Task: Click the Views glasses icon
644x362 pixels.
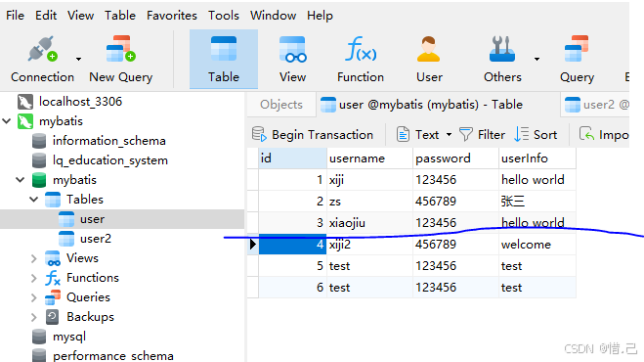Action: click(53, 258)
